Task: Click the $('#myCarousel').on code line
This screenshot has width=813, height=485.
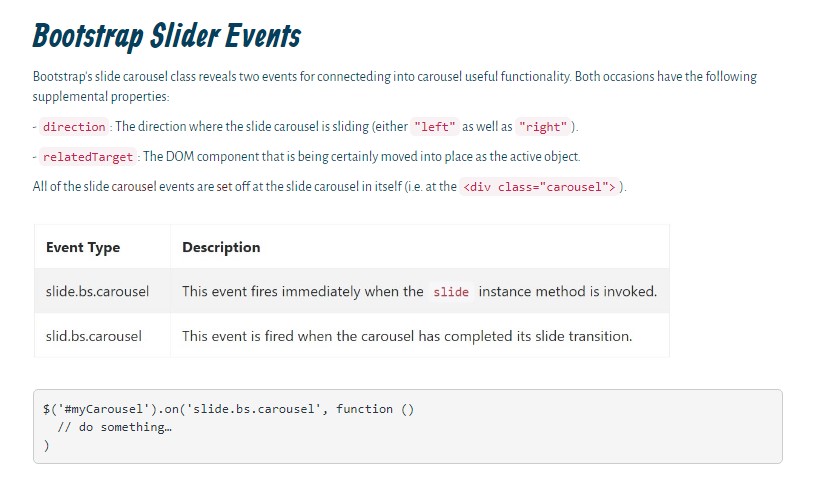Action: click(x=228, y=409)
